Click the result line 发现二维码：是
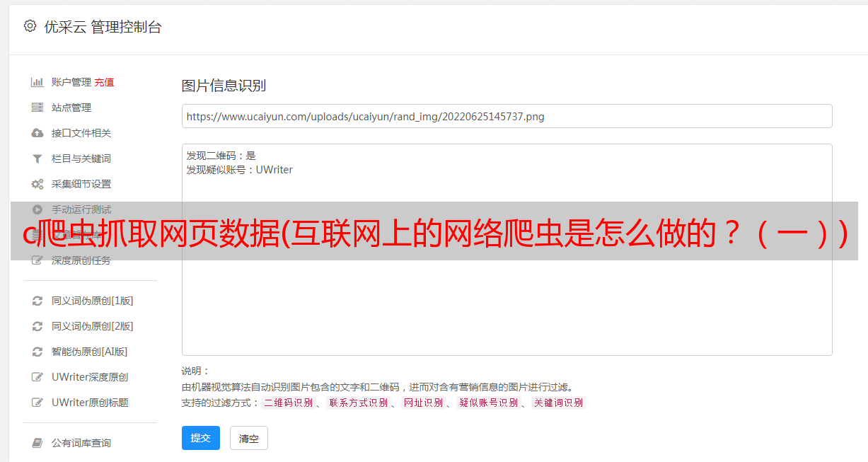Screen dimensions: 868x462 [221, 156]
